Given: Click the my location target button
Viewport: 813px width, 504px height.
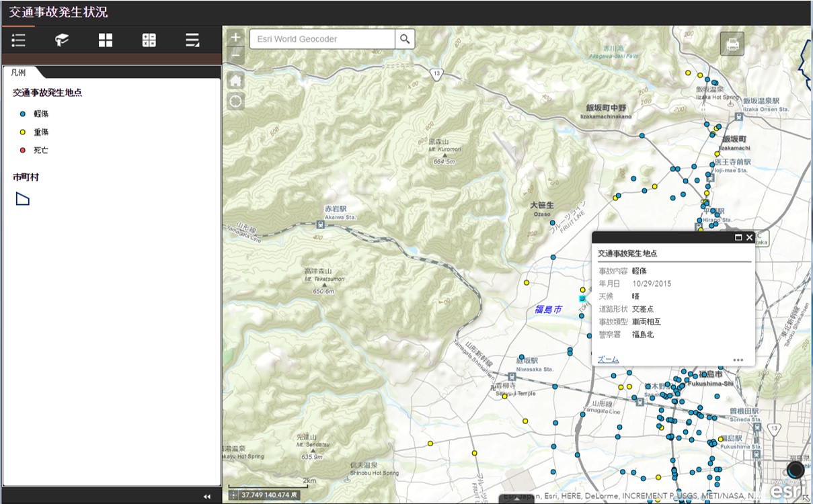Looking at the screenshot, I should 235,101.
